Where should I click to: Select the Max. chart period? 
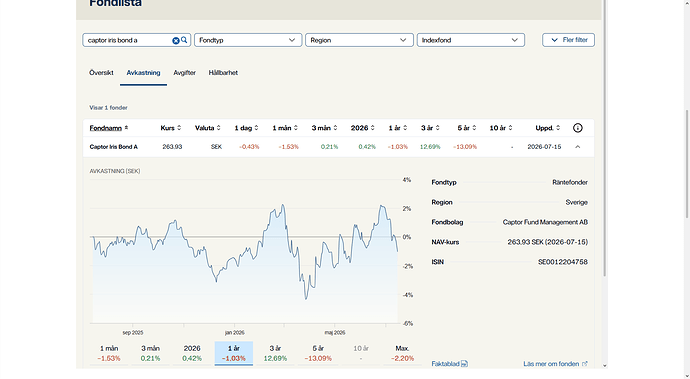(403, 353)
